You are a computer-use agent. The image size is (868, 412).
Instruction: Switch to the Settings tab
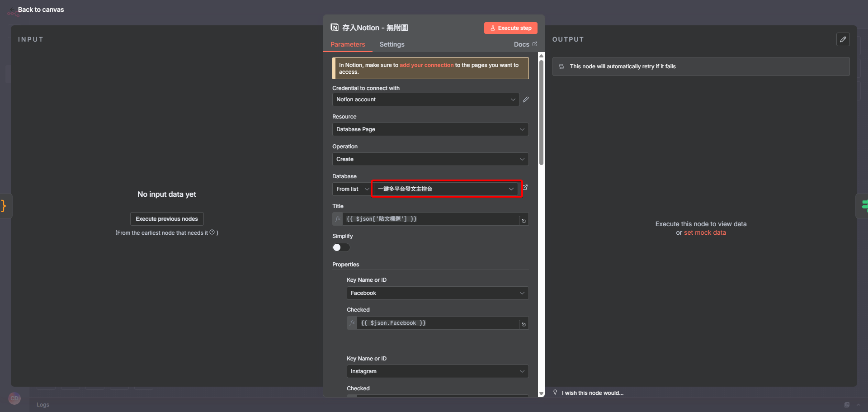pyautogui.click(x=392, y=44)
